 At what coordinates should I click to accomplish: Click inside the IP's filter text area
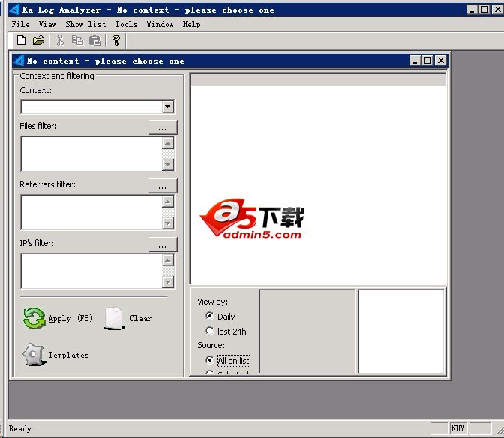click(91, 271)
